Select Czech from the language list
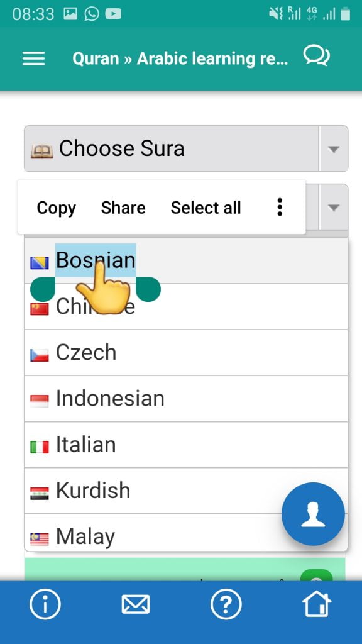 pyautogui.click(x=186, y=352)
